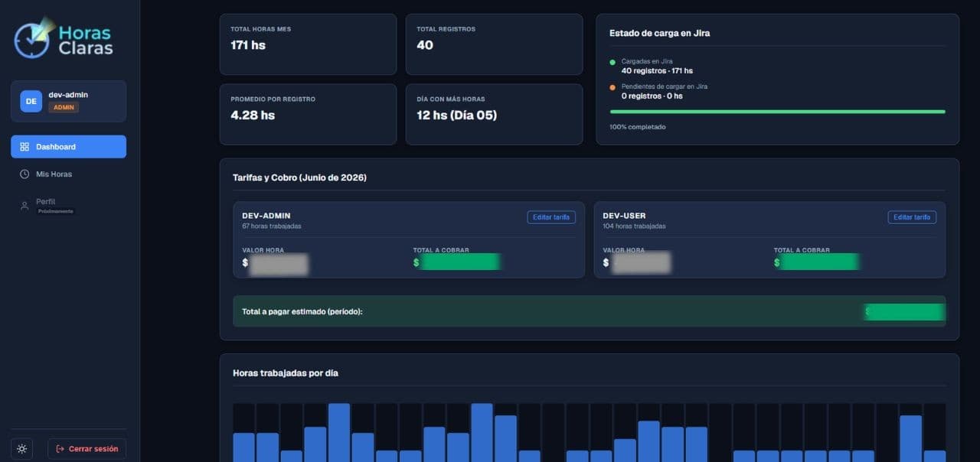
Task: Click the Dashboard grid icon
Action: tap(24, 147)
